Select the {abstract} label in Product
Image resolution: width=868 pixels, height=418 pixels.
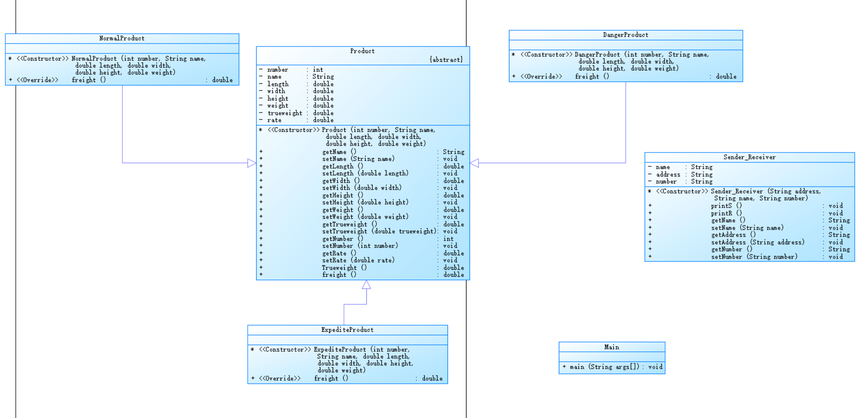pyautogui.click(x=446, y=59)
